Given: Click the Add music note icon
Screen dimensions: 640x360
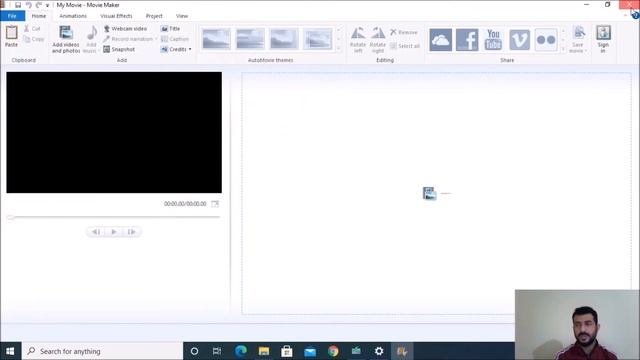Looking at the screenshot, I should pos(92,33).
